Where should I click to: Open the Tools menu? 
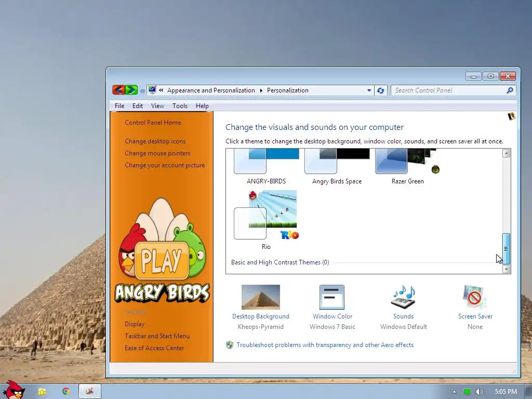180,106
